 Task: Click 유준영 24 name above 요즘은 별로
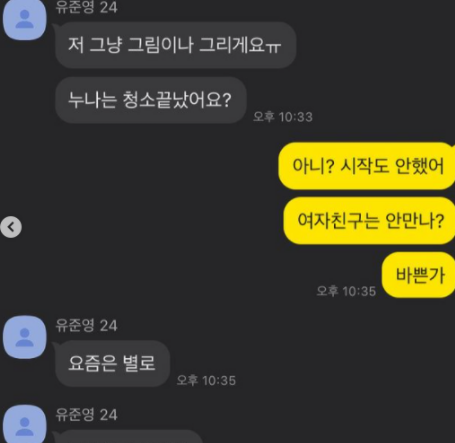pyautogui.click(x=86, y=325)
